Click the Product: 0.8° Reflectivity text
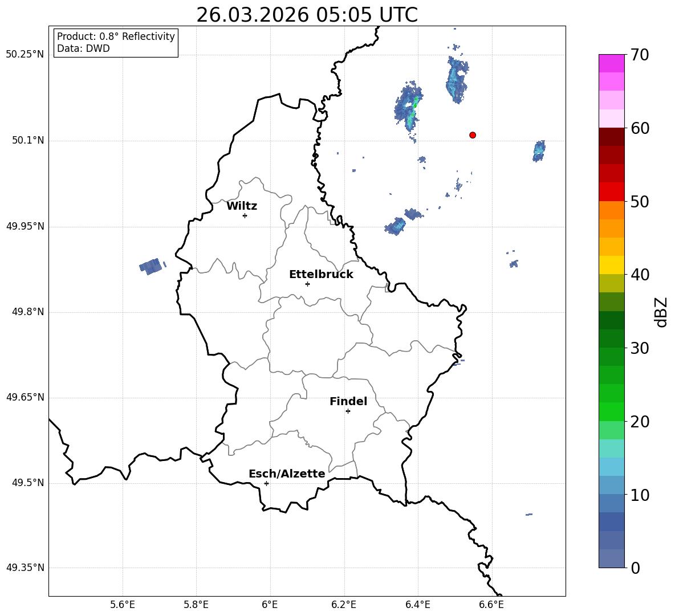The image size is (675, 616). click(116, 36)
